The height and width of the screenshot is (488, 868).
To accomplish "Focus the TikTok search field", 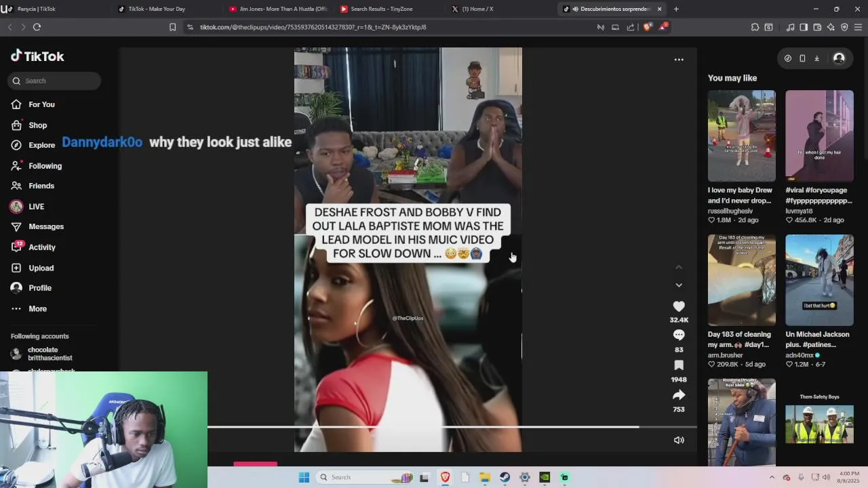I will pos(55,81).
